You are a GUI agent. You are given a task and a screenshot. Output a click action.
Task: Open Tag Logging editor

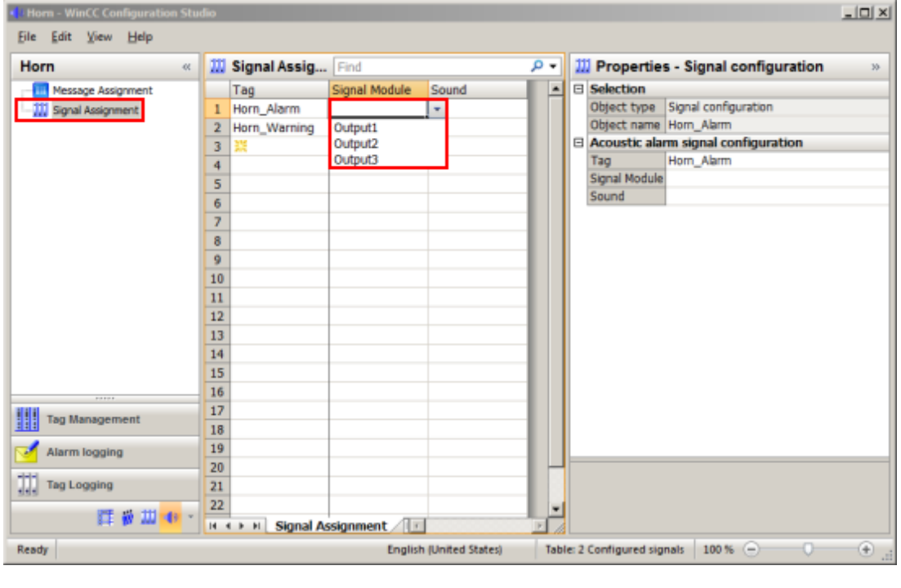(x=105, y=484)
